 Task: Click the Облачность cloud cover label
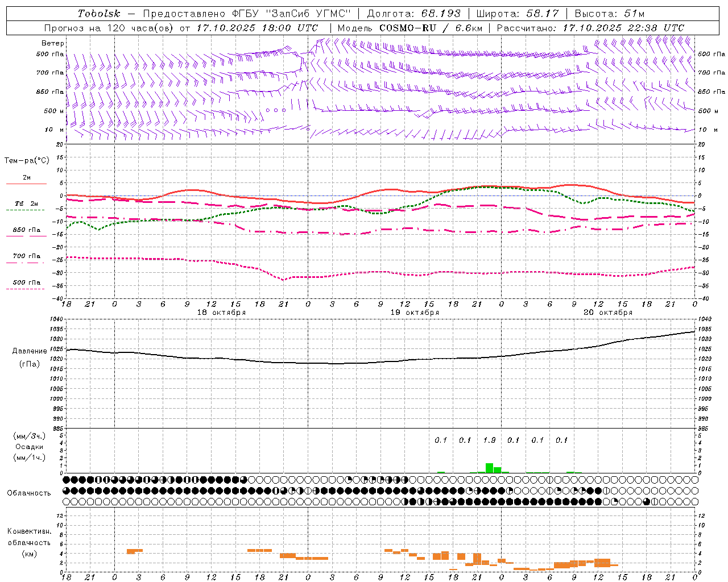[x=29, y=493]
